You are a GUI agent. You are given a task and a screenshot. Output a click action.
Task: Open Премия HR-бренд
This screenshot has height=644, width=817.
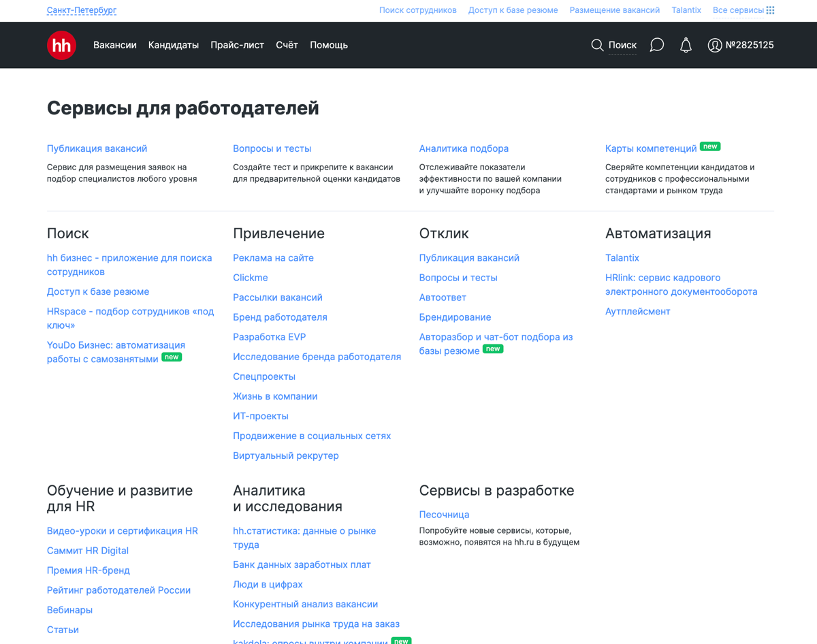pos(89,570)
